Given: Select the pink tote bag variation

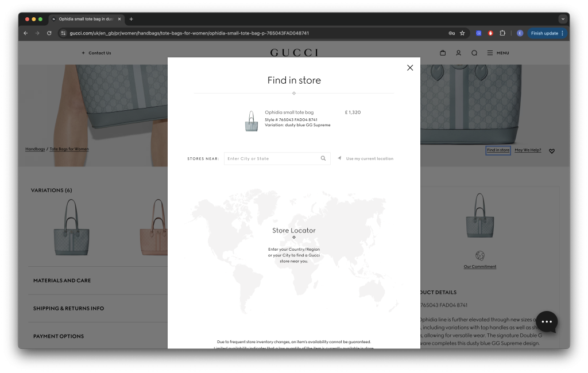Looking at the screenshot, I should point(154,227).
